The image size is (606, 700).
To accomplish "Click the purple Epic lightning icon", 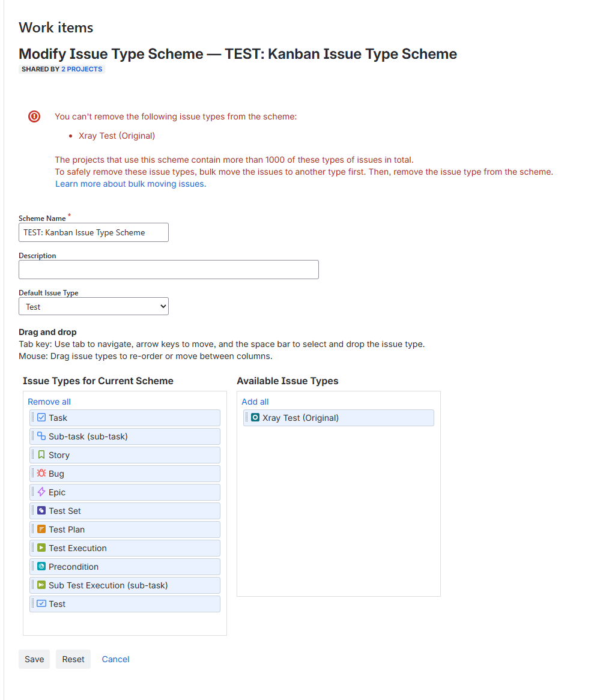I will pyautogui.click(x=41, y=492).
